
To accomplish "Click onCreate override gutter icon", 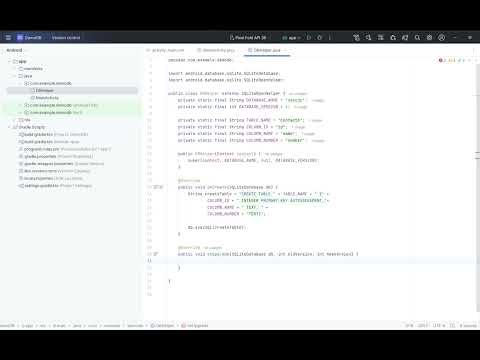I will 156,187.
